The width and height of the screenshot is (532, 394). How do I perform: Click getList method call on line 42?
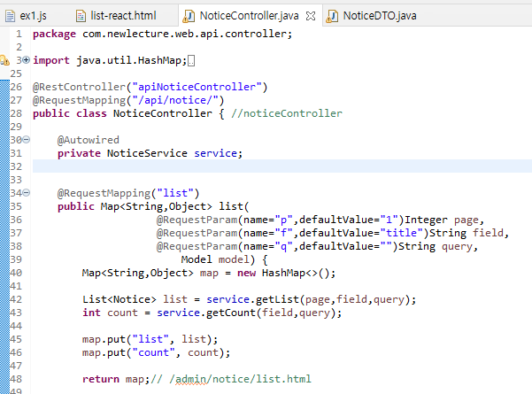[x=277, y=299]
